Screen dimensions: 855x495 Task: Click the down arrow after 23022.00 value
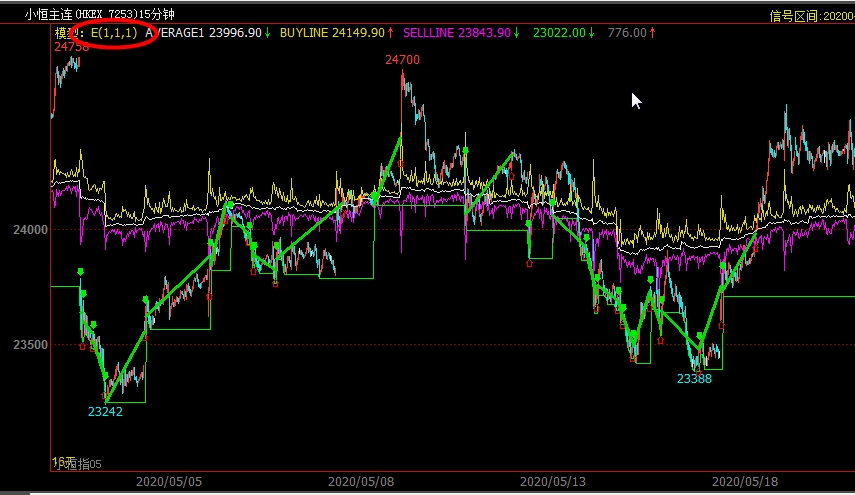(591, 33)
